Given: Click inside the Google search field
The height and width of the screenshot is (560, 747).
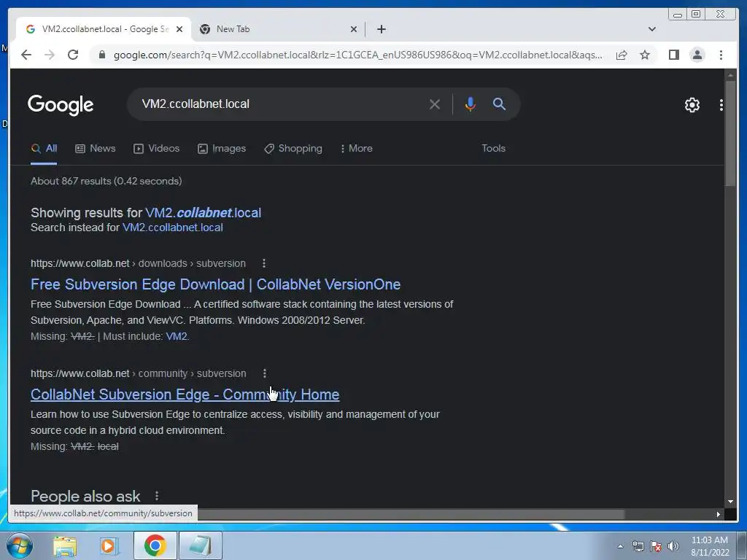Looking at the screenshot, I should (x=281, y=104).
